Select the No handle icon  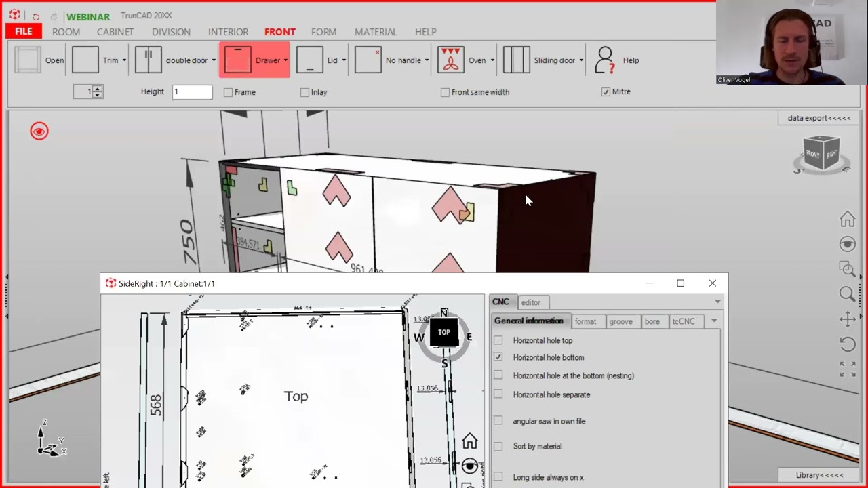pyautogui.click(x=368, y=60)
